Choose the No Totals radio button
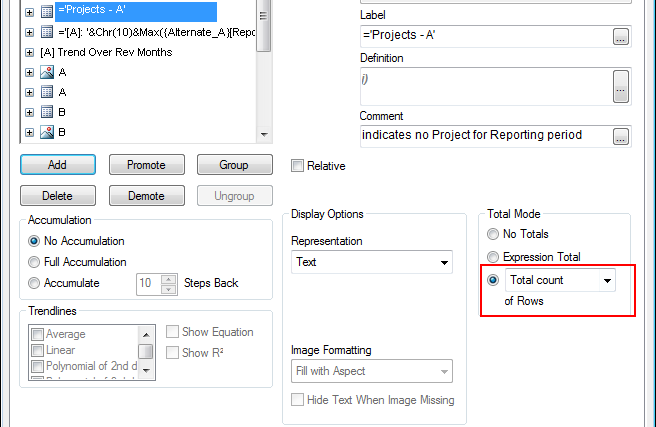 (x=493, y=234)
